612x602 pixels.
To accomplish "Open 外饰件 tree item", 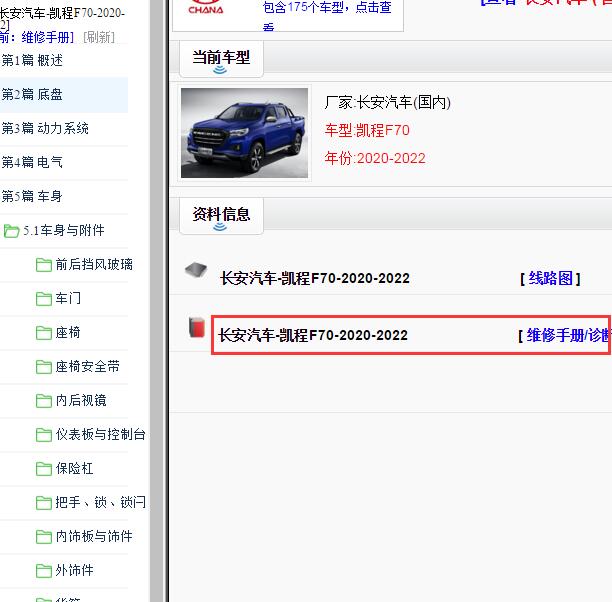I will [x=74, y=570].
